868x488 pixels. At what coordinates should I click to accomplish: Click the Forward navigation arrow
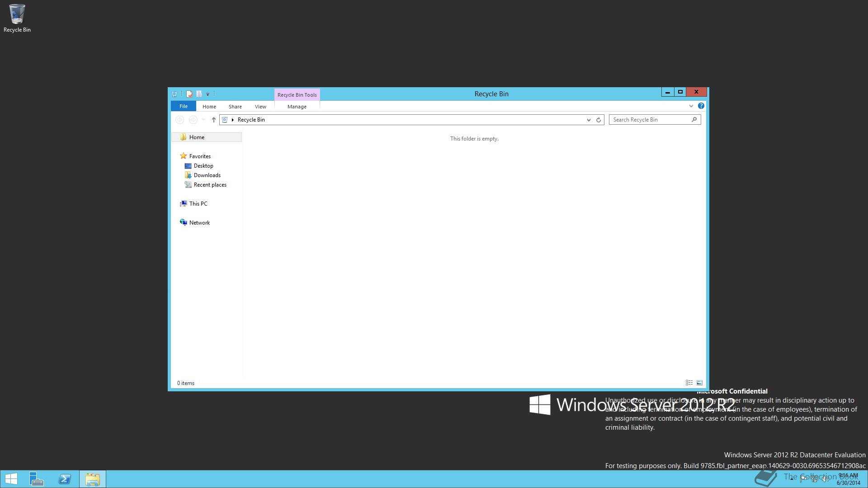pos(193,120)
